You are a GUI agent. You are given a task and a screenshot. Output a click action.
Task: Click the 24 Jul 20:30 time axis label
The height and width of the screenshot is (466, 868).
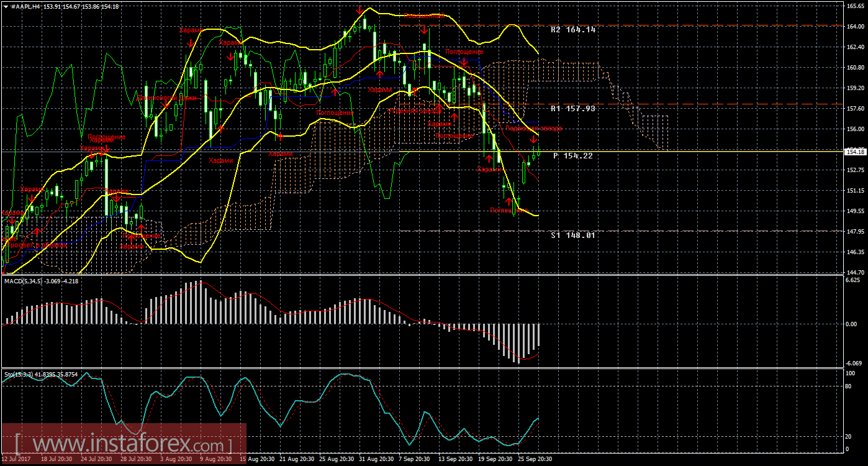[96, 459]
